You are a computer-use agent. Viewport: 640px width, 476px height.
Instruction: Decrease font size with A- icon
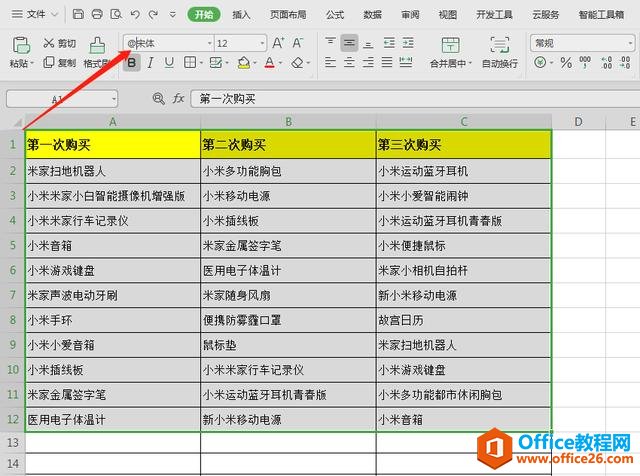[298, 42]
